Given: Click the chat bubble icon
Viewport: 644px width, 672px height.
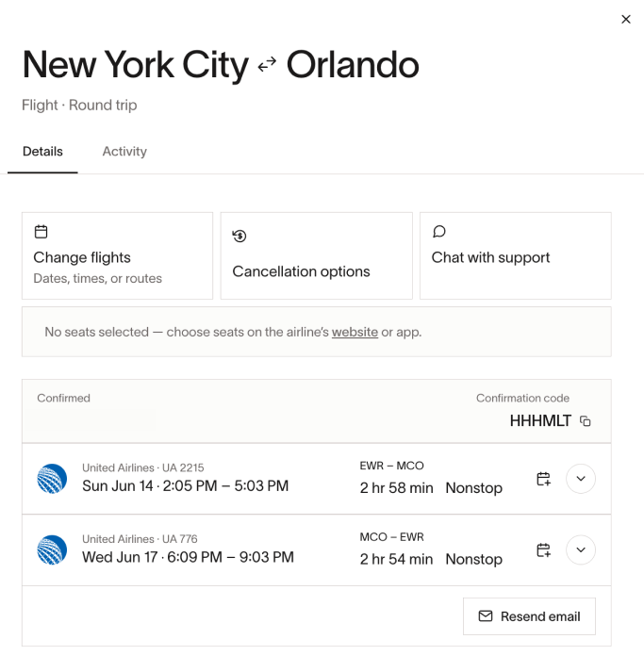Looking at the screenshot, I should coord(439,232).
